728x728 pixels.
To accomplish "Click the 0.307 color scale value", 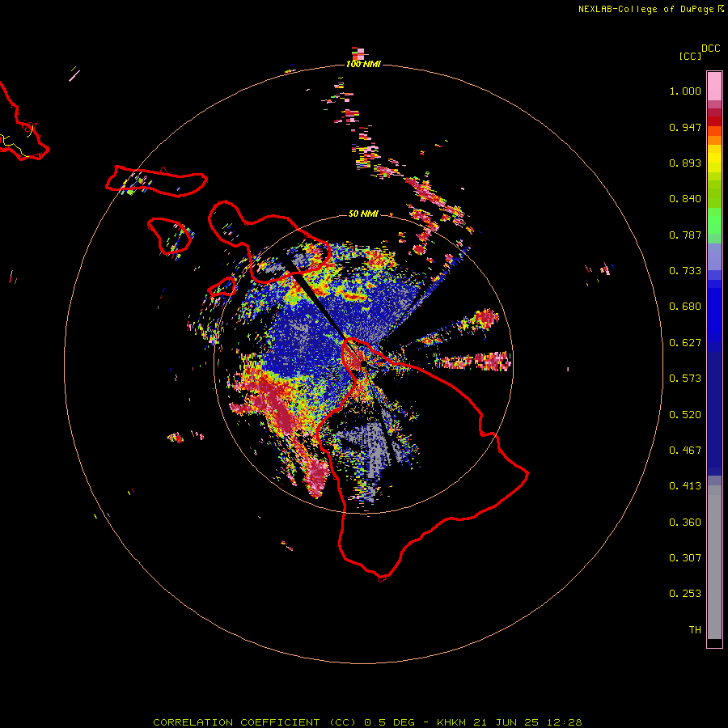I will click(x=685, y=558).
